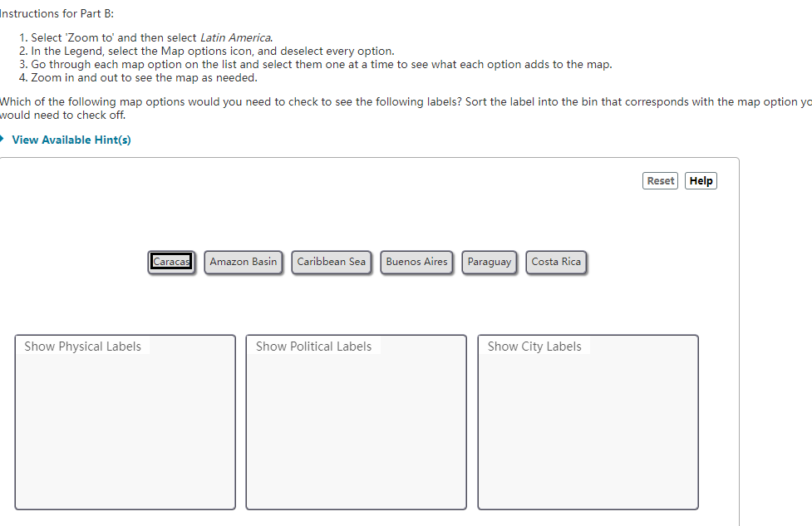Click the Show Political Labels heading
The image size is (812, 526).
(313, 346)
